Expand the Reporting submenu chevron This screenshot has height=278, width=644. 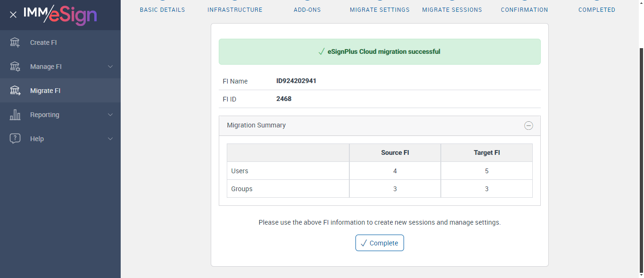pyautogui.click(x=110, y=115)
